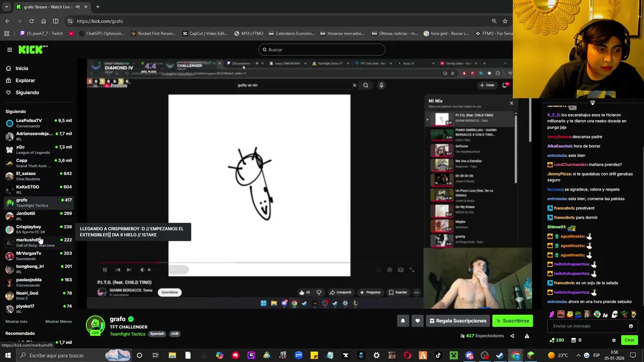The image size is (644, 362).
Task: Collapse list with Mostrar Menos
Action: pyautogui.click(x=58, y=321)
